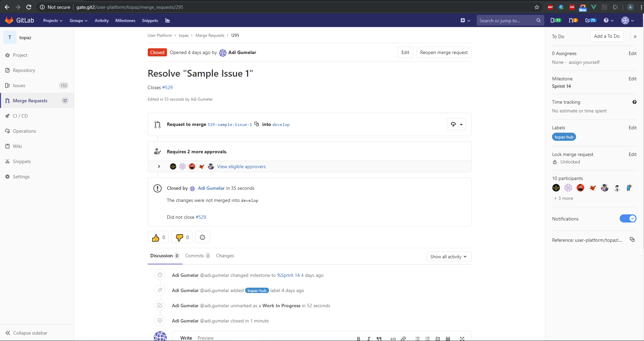Copy the merge request reference
Screen dimensions: 644x341
(632, 240)
